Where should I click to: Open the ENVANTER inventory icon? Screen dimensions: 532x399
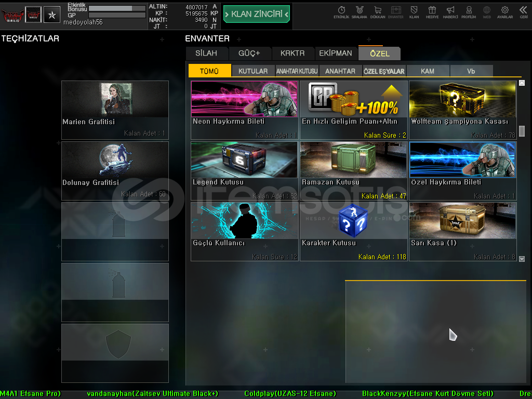click(x=395, y=12)
